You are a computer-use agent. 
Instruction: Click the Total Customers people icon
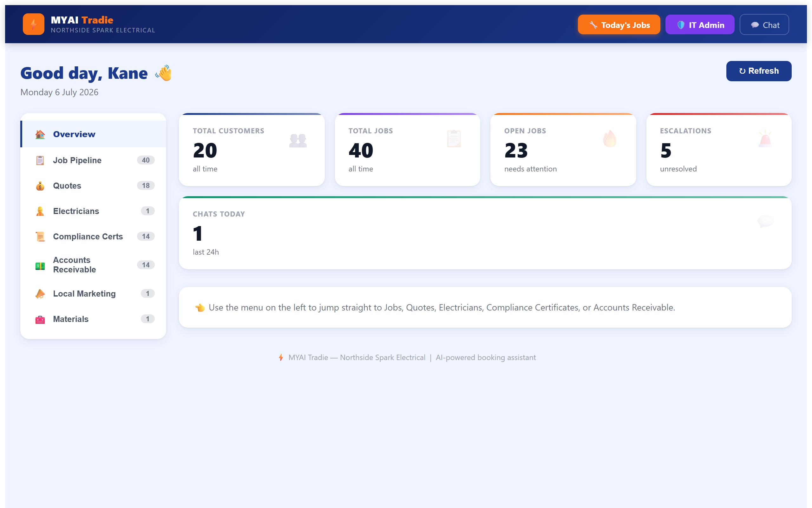coord(298,140)
